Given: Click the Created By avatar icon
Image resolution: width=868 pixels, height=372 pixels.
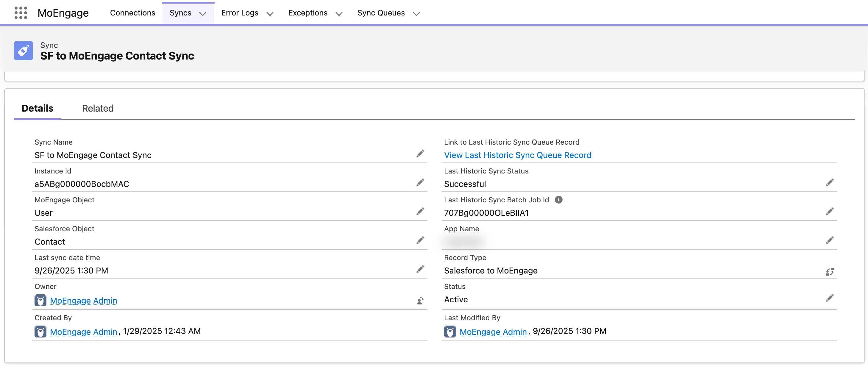Looking at the screenshot, I should [40, 332].
